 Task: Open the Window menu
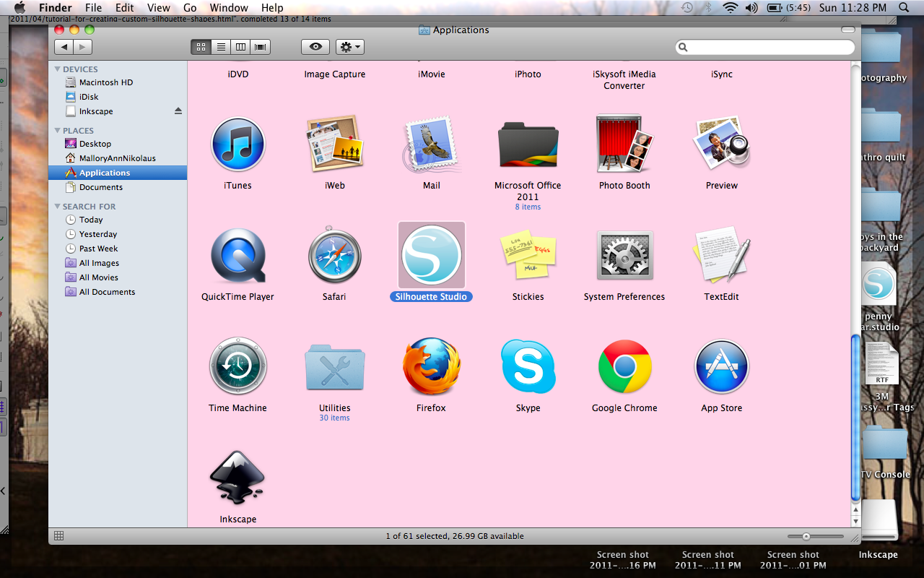coord(229,8)
